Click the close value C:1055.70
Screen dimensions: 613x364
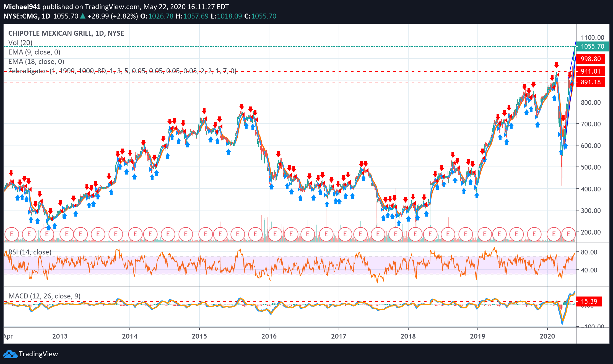coord(260,16)
